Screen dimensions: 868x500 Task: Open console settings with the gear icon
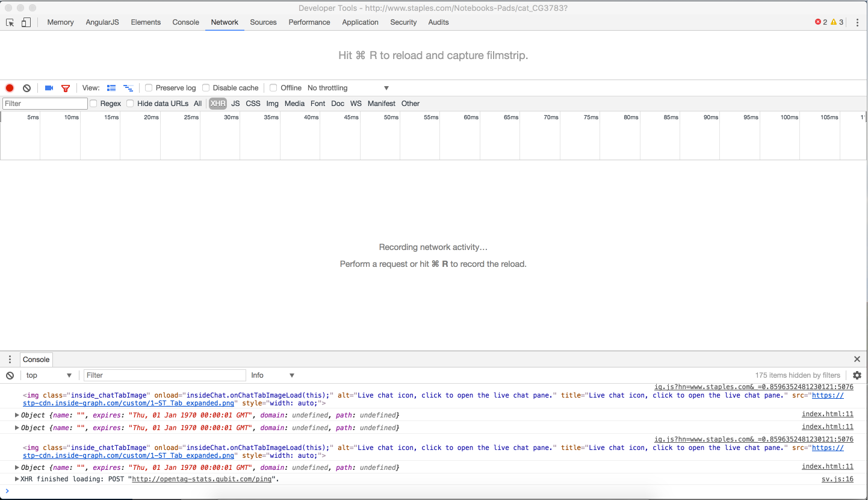pos(857,375)
